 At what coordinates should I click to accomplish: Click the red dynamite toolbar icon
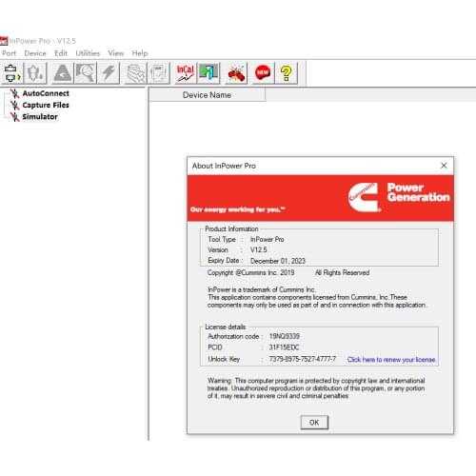pyautogui.click(x=236, y=73)
